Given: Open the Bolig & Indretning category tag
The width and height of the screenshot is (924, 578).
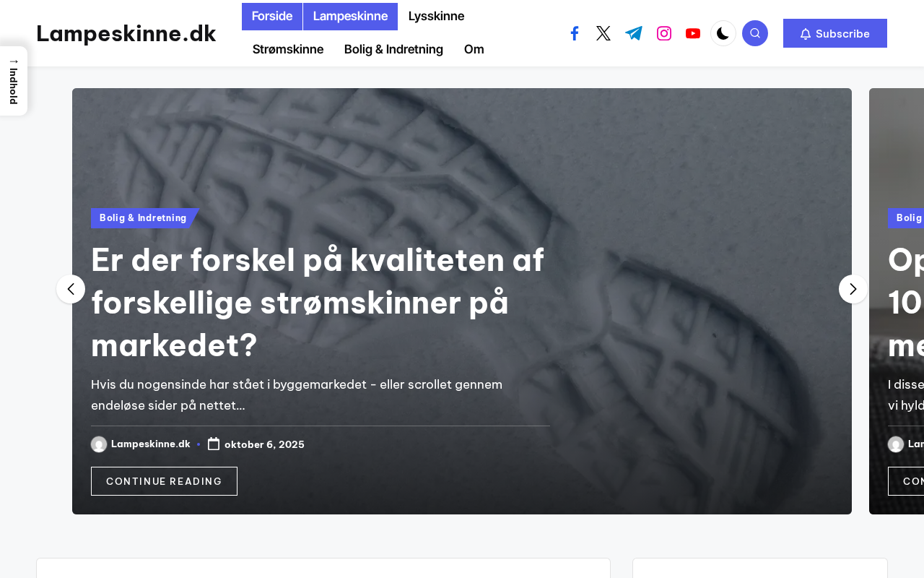Looking at the screenshot, I should point(143,218).
